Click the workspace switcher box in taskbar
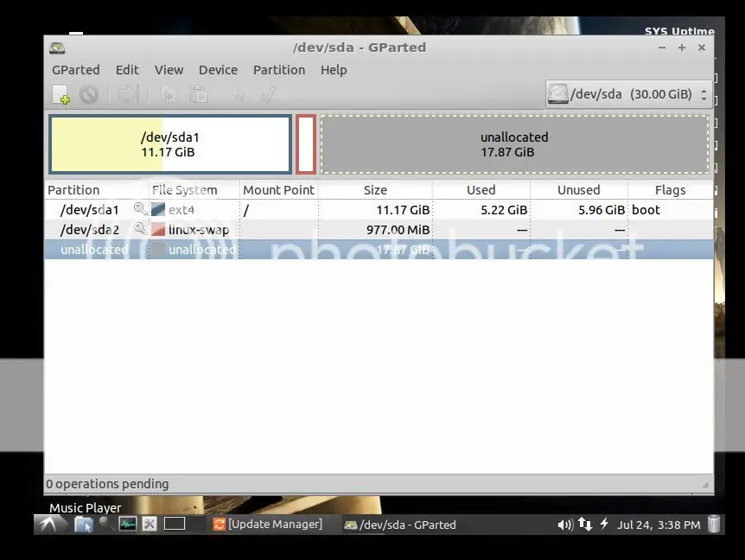The image size is (745, 560). point(175,524)
